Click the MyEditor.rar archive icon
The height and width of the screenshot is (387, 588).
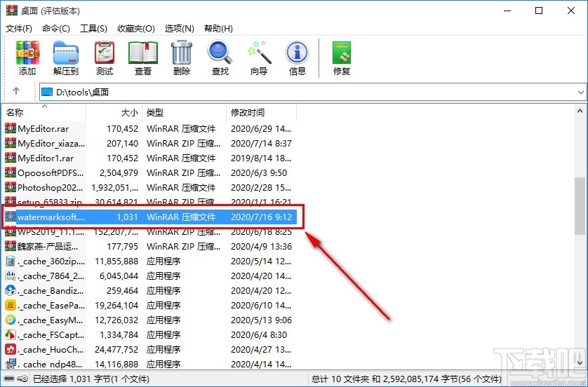(11, 128)
